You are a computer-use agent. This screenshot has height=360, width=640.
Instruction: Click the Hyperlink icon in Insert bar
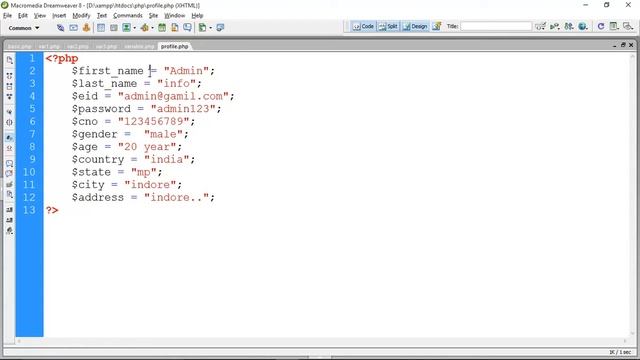(x=60, y=28)
